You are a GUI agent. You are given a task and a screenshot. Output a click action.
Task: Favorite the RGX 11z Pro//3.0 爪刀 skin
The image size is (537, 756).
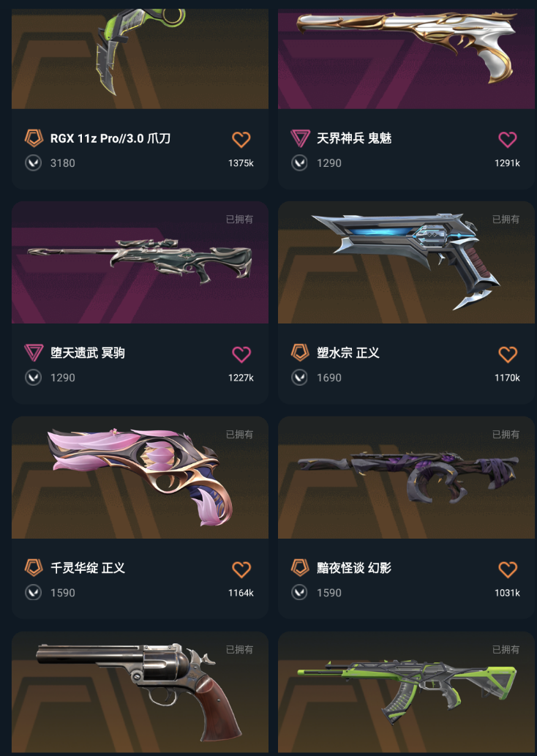pos(241,140)
